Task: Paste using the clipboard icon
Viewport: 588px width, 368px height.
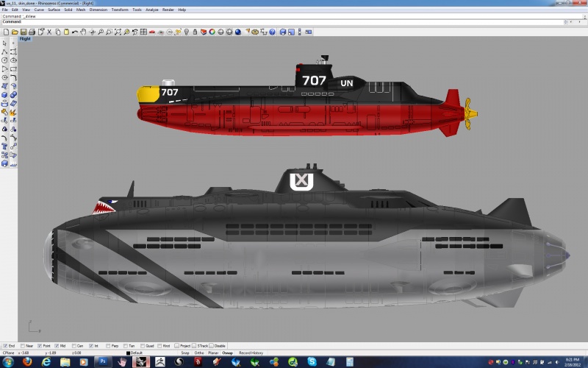Action: coord(66,32)
